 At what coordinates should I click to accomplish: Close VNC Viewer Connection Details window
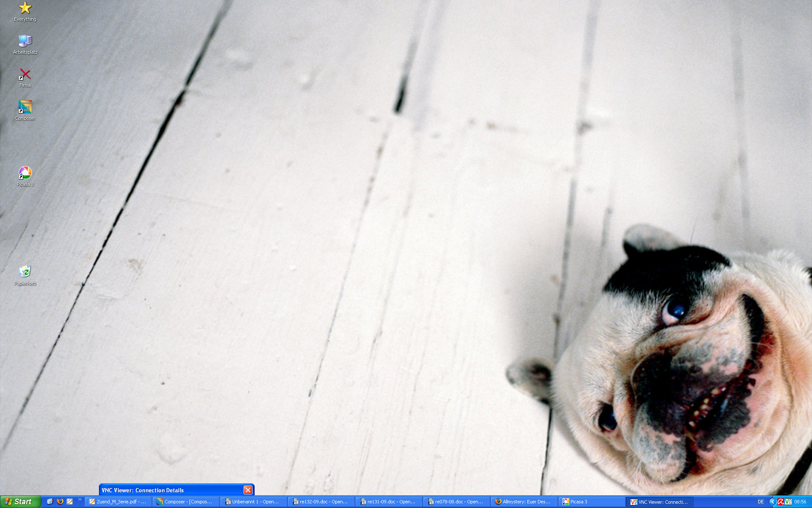click(248, 490)
